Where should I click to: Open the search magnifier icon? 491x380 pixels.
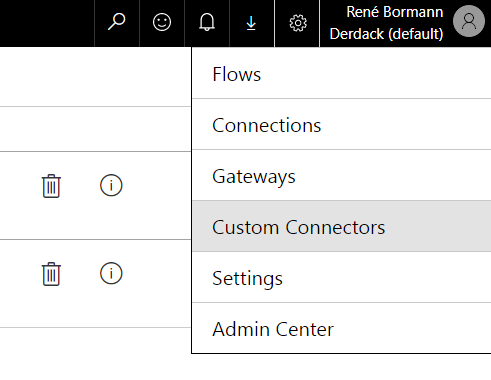click(117, 22)
